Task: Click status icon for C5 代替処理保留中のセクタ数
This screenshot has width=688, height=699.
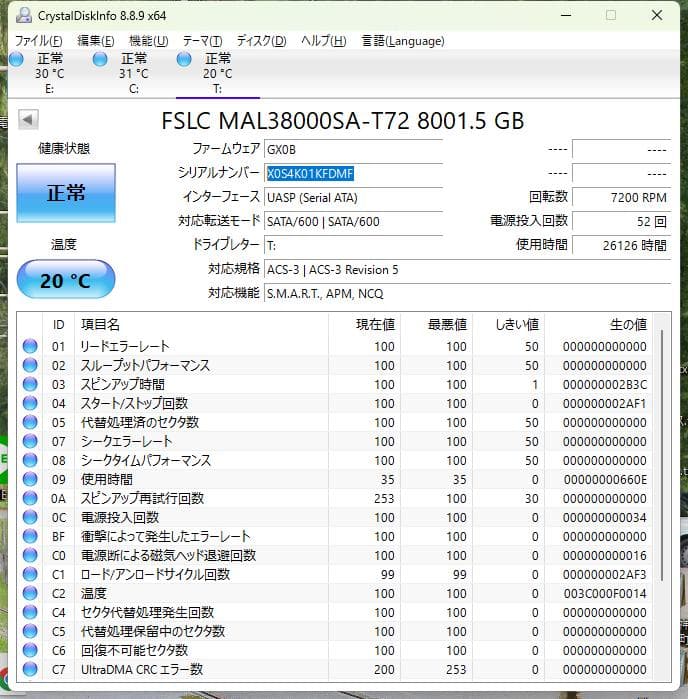Action: click(x=30, y=631)
